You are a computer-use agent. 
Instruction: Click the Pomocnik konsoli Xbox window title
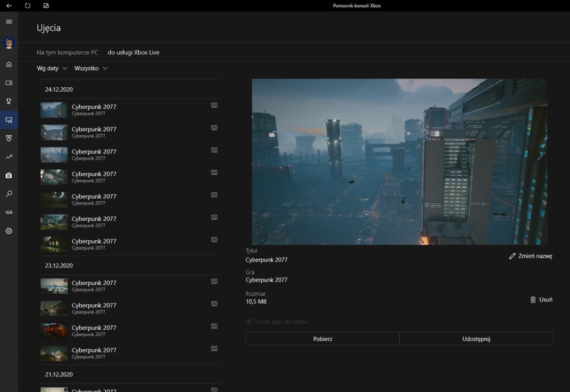point(357,6)
